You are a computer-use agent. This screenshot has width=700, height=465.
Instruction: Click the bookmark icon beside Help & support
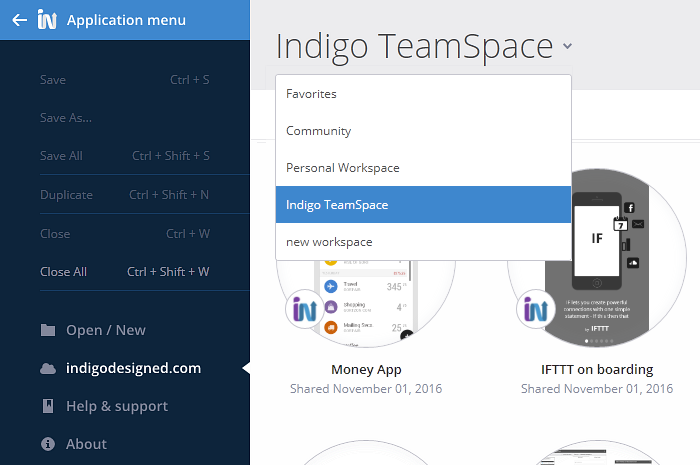[48, 406]
